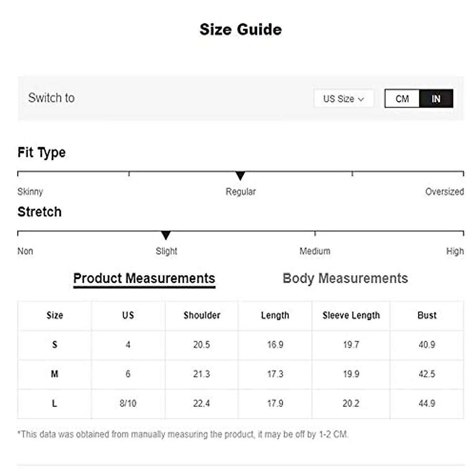This screenshot has width=476, height=476.
Task: Select the size S row label
Action: [x=55, y=345]
